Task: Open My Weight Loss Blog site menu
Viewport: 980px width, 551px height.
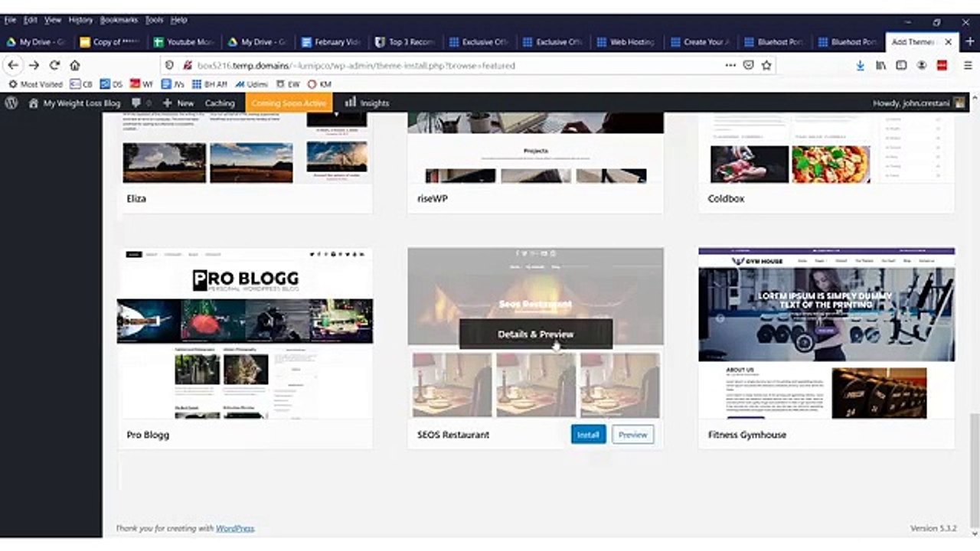Action: (74, 103)
